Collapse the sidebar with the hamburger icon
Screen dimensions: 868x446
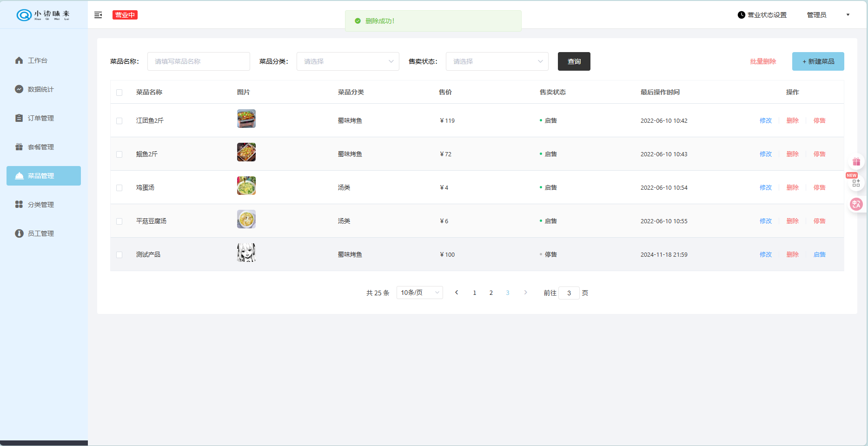coord(98,15)
